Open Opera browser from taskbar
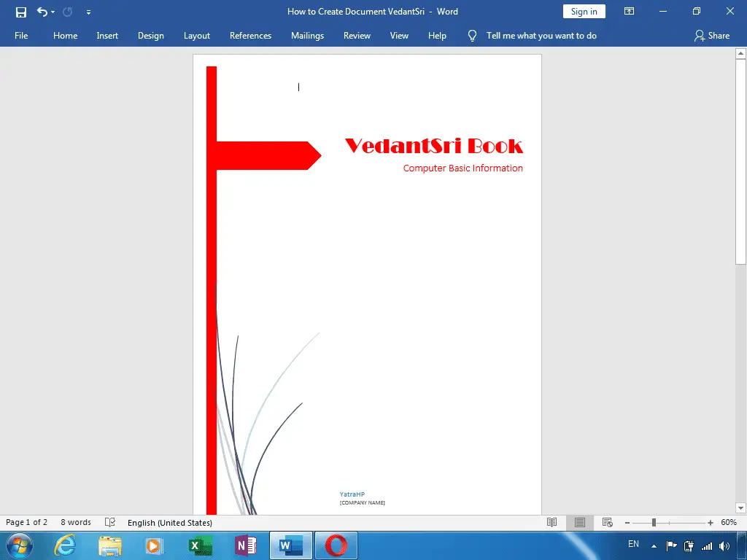The height and width of the screenshot is (560, 747). pos(336,545)
